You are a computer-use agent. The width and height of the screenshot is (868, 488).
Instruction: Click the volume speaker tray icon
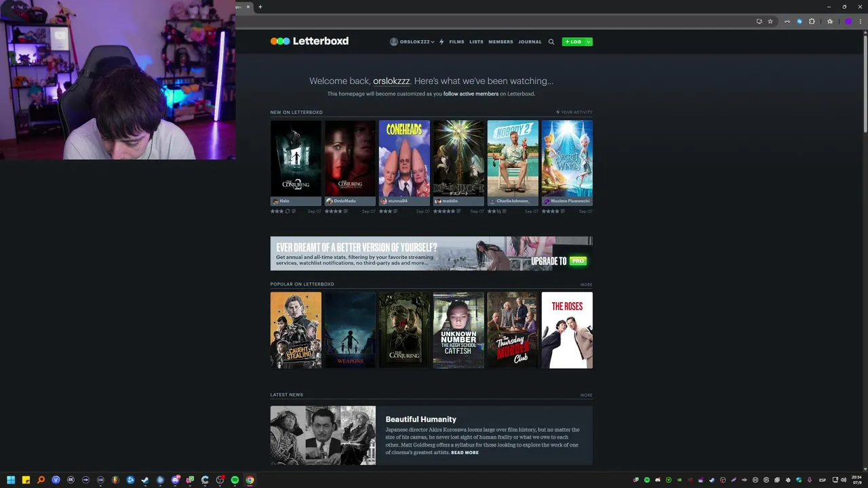tap(844, 480)
